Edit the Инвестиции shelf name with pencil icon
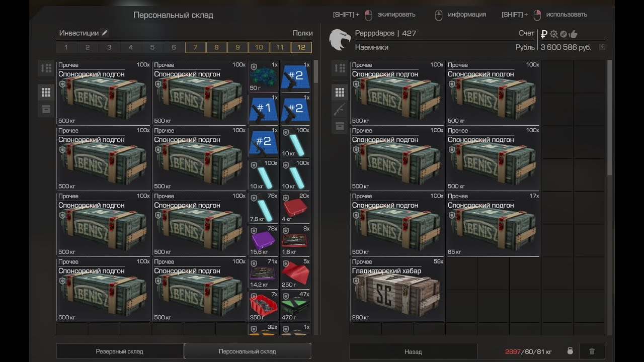This screenshot has width=644, height=362. tap(105, 33)
